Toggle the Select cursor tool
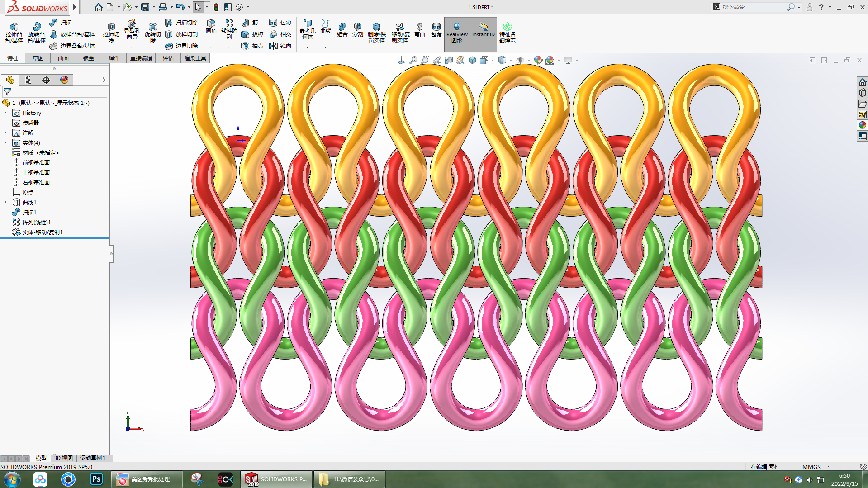 (x=198, y=7)
